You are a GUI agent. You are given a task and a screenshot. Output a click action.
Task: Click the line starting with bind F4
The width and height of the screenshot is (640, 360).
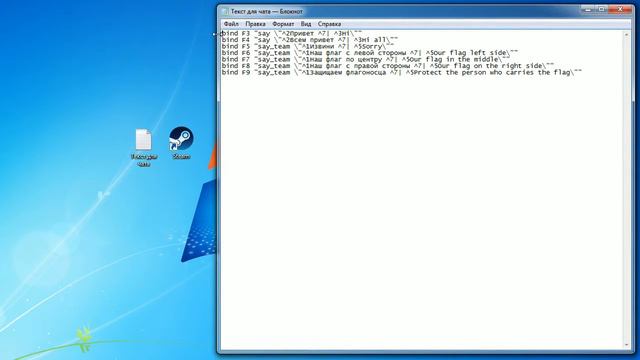coord(309,40)
